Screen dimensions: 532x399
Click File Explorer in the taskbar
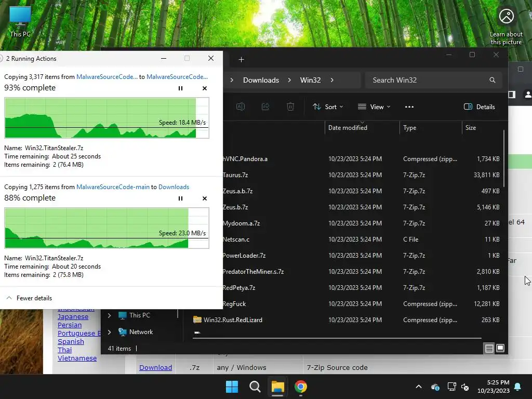[x=277, y=387]
